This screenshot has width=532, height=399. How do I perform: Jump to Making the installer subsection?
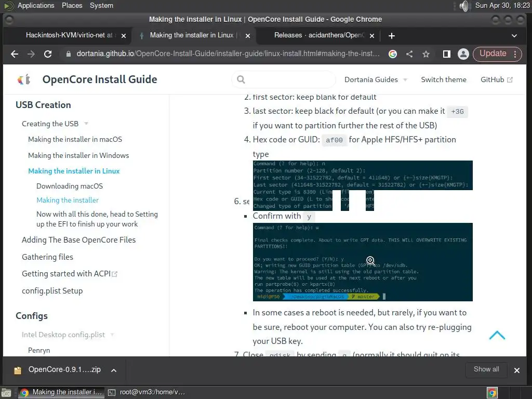[68, 200]
